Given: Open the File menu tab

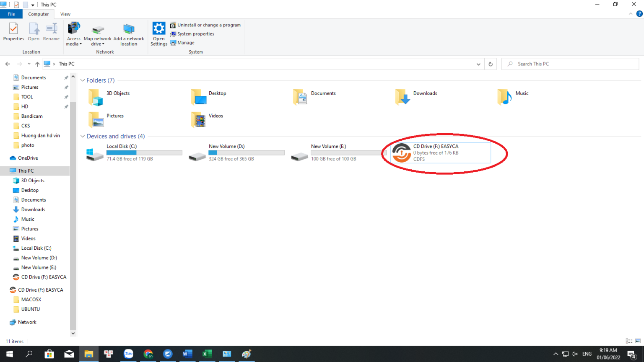Looking at the screenshot, I should point(11,14).
